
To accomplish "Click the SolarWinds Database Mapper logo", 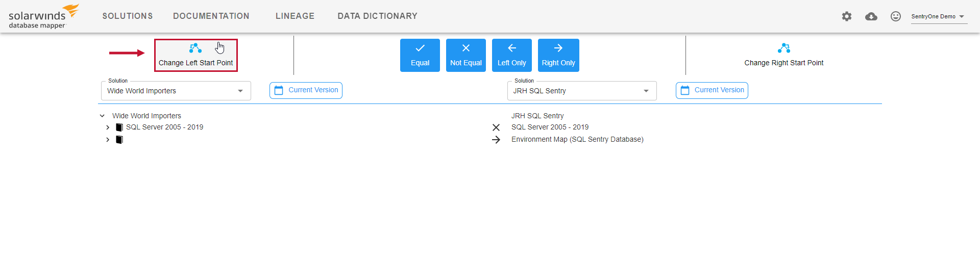I will coord(44,16).
